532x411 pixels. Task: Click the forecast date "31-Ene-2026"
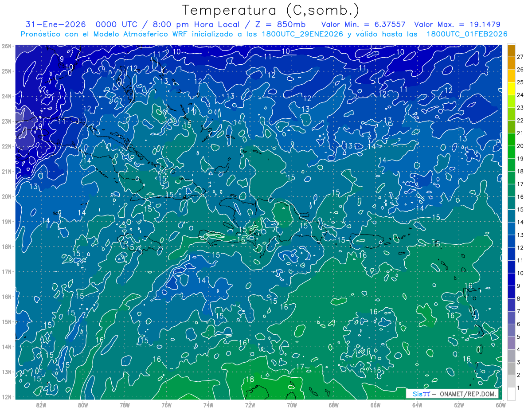click(56, 24)
